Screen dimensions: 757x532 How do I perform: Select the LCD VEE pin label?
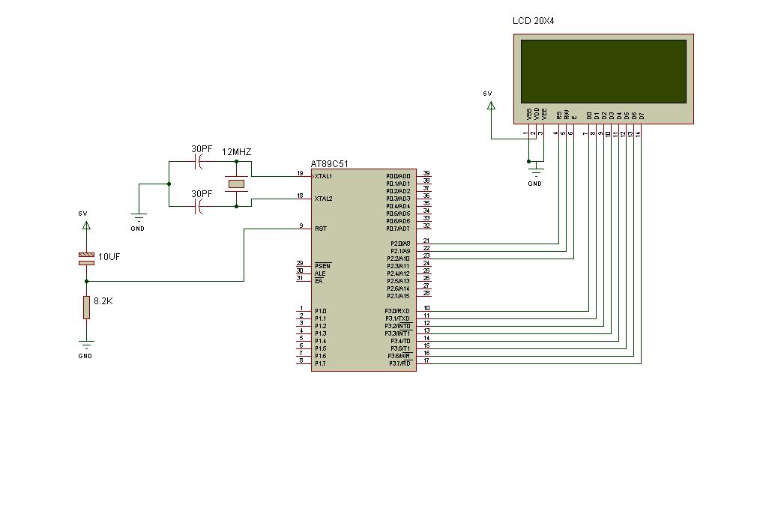545,114
